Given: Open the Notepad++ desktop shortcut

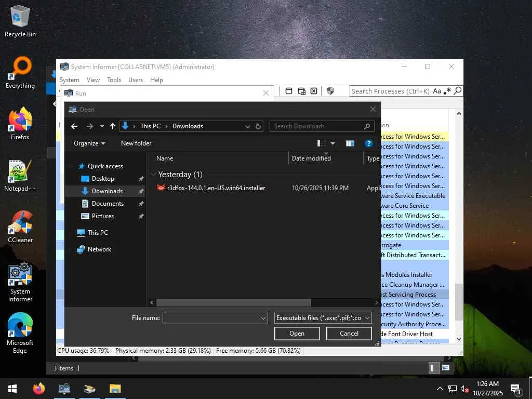Looking at the screenshot, I should click(x=20, y=176).
